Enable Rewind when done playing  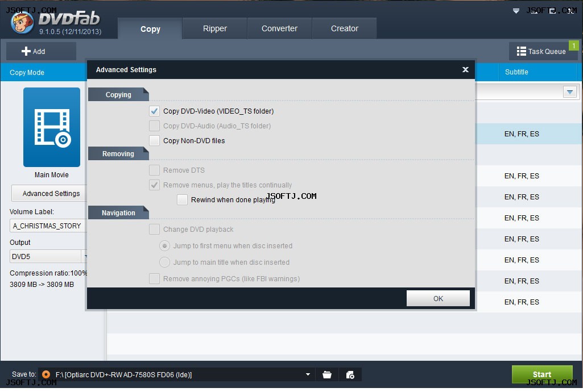tap(182, 200)
